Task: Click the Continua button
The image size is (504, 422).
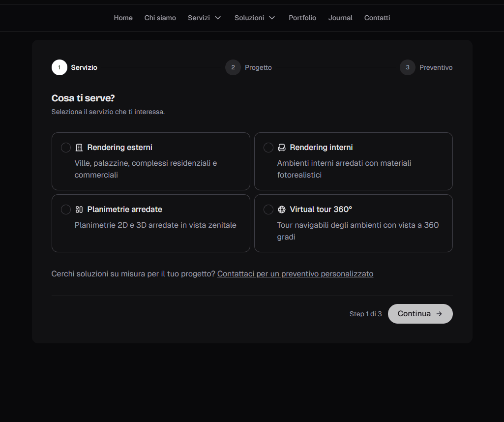Action: (420, 314)
